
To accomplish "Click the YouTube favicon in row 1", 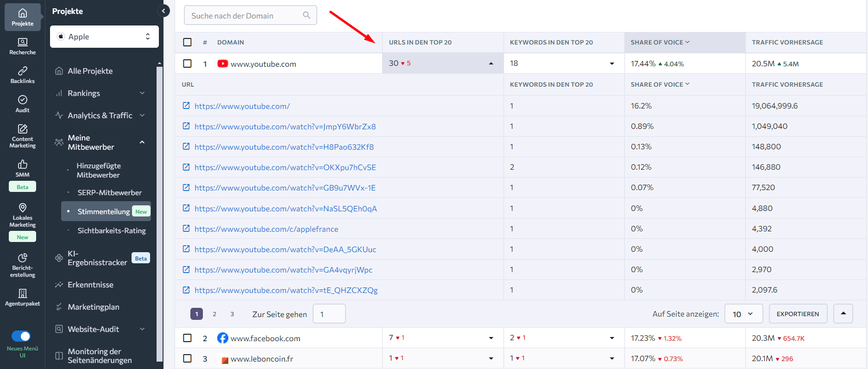I will pyautogui.click(x=223, y=64).
